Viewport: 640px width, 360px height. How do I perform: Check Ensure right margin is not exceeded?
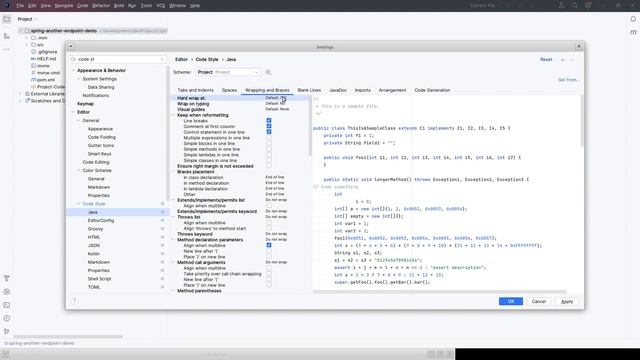(x=269, y=166)
